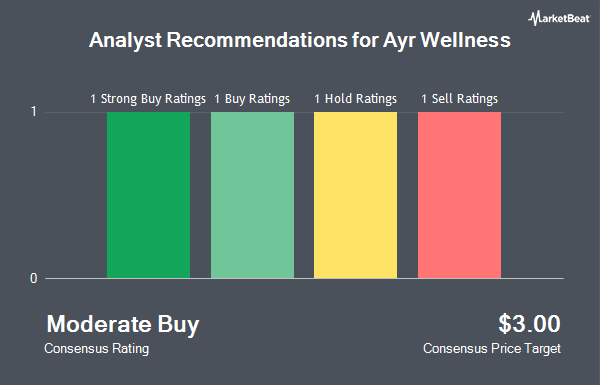Viewport: 600px width, 385px height.
Task: Click the '1 Sell Ratings' label
Action: pos(460,99)
